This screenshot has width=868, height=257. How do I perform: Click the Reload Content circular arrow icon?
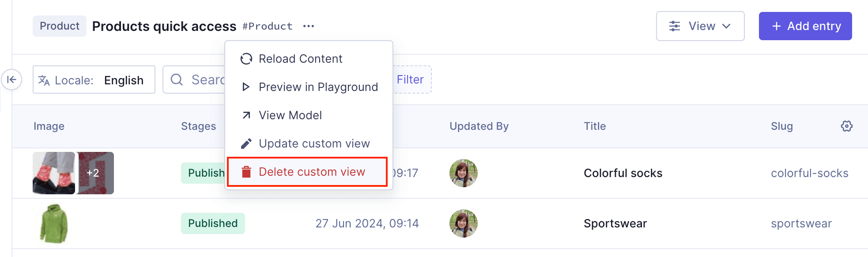[x=246, y=59]
